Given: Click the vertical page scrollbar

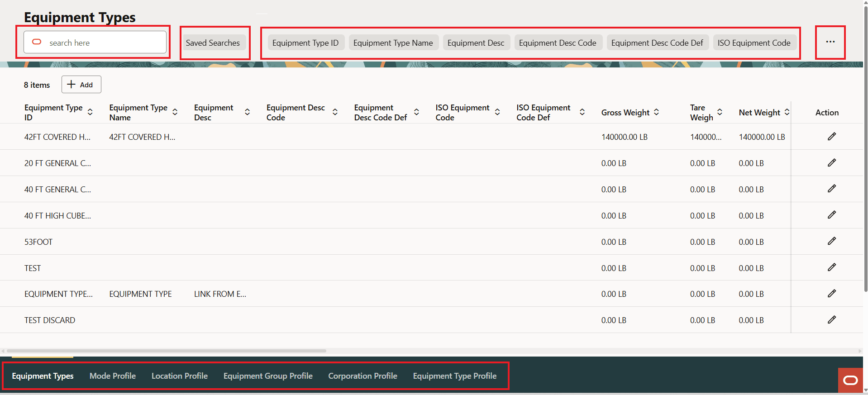Looking at the screenshot, I should (865, 149).
